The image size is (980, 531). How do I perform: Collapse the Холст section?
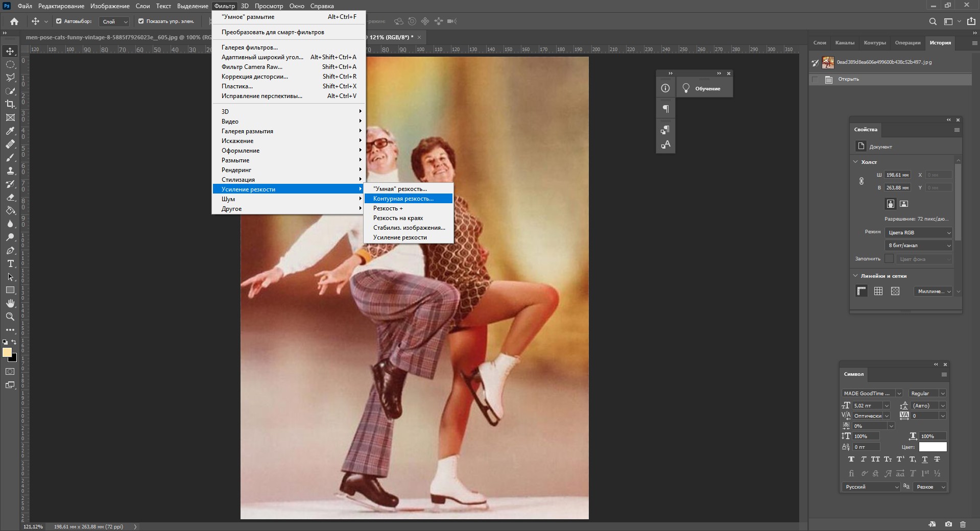856,162
